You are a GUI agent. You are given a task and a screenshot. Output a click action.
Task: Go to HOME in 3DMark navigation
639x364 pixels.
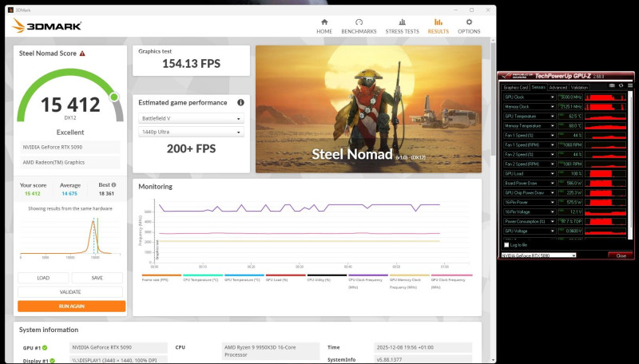[324, 26]
